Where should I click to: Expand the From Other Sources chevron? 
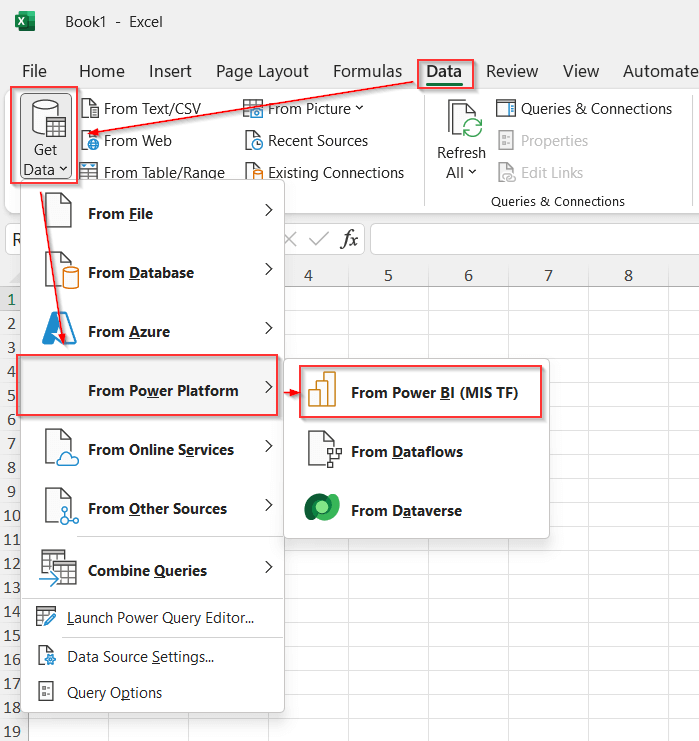269,505
